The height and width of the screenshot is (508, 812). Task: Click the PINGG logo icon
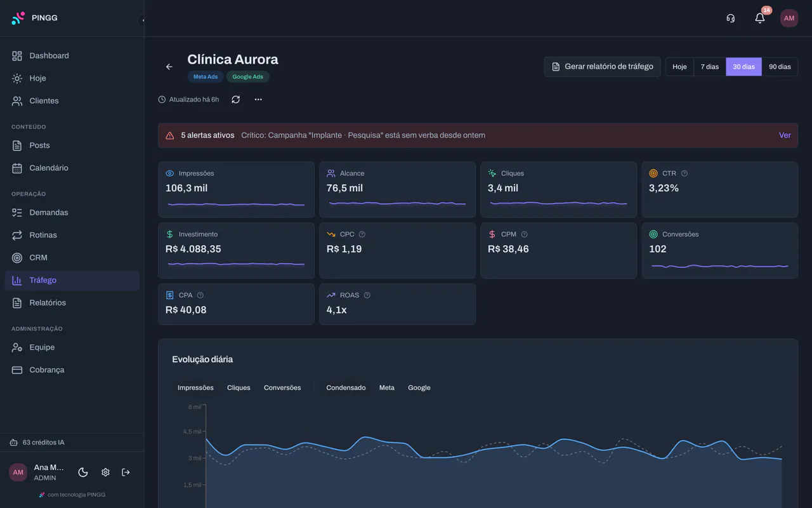[18, 18]
